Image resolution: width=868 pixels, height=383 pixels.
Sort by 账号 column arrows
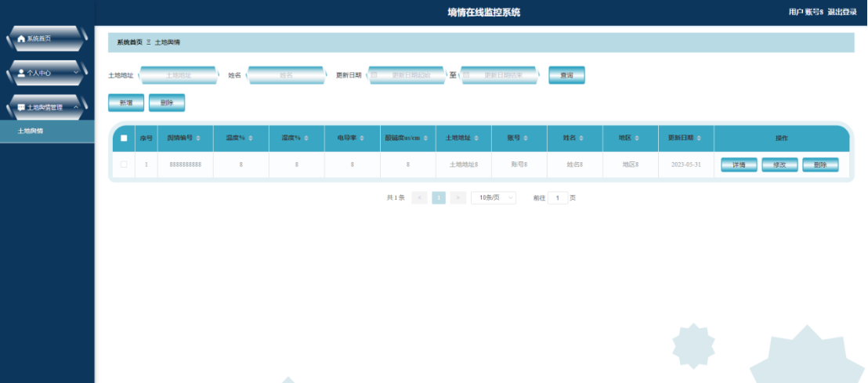click(526, 138)
